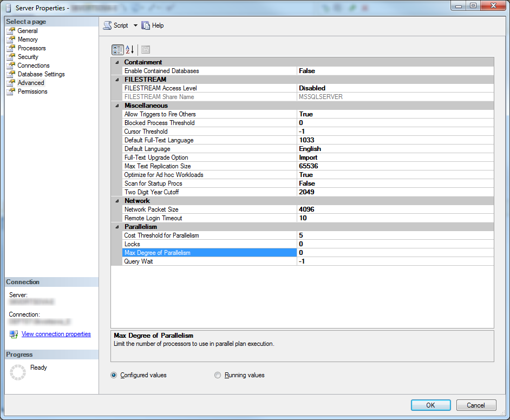Viewport: 510px width, 420px height.
Task: Click the Max Degree of Parallelism value field
Action: coord(395,253)
